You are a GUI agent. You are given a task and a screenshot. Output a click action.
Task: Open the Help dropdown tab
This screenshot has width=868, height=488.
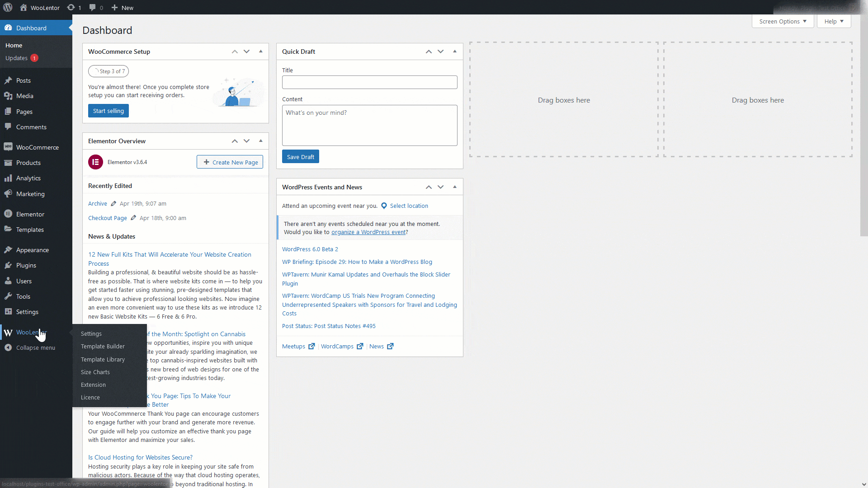tap(834, 21)
